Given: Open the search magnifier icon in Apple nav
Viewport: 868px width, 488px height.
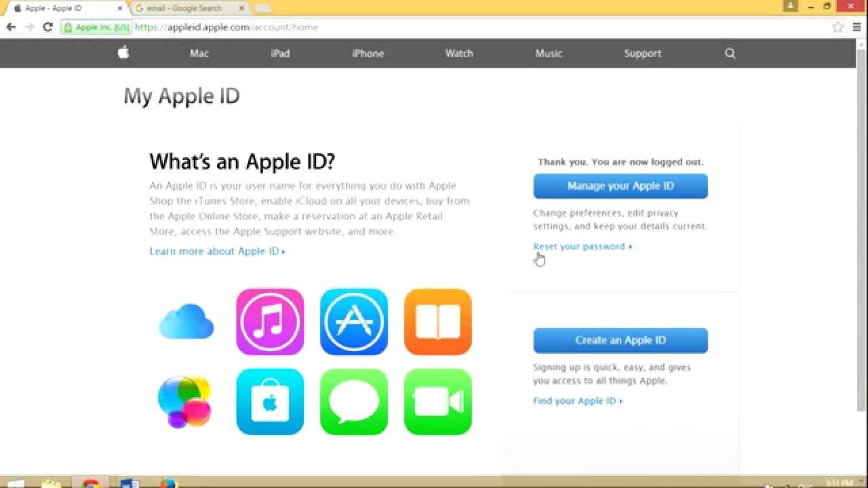Looking at the screenshot, I should tap(730, 54).
